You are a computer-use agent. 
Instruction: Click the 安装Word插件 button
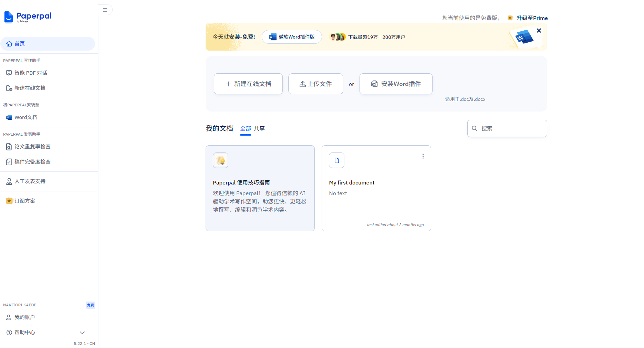[396, 84]
